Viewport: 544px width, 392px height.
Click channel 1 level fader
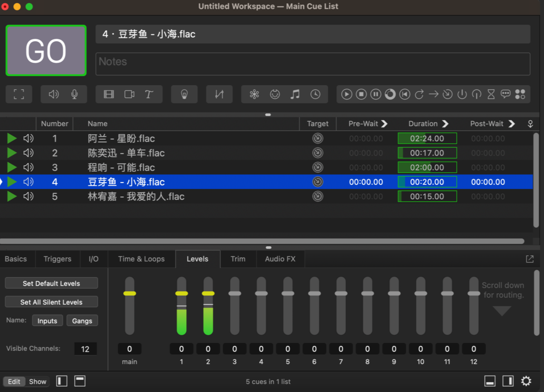click(182, 293)
